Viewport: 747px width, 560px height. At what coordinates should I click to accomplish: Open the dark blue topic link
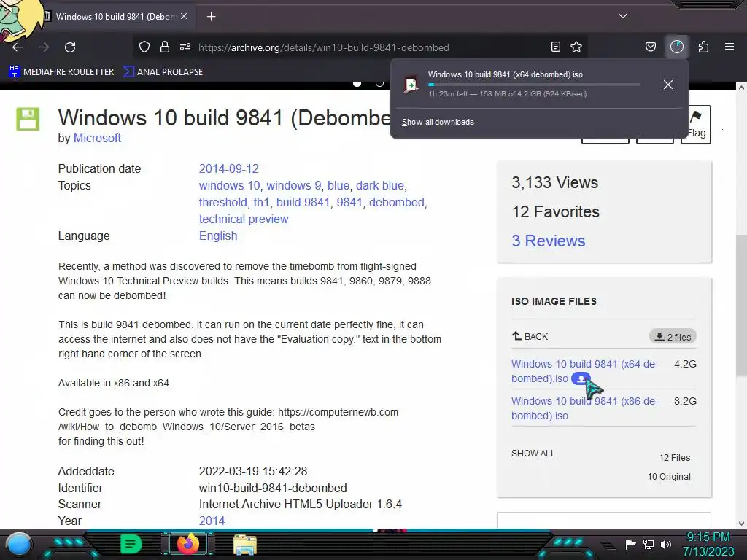(379, 185)
